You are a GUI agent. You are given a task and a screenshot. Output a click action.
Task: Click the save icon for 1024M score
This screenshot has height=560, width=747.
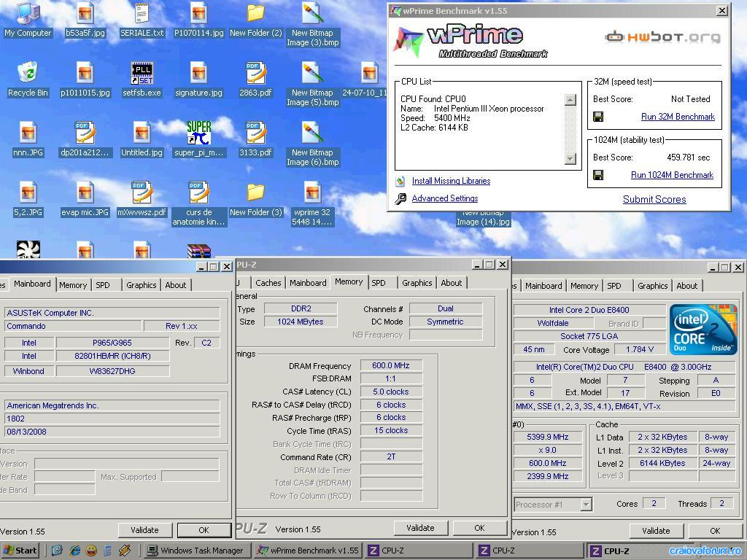pos(598,175)
